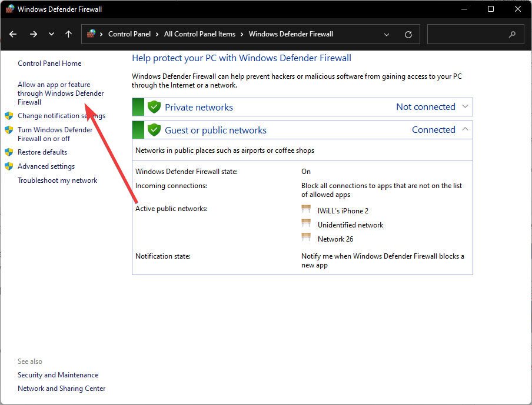Go back with the left arrow button
The width and height of the screenshot is (532, 405).
pyautogui.click(x=13, y=34)
